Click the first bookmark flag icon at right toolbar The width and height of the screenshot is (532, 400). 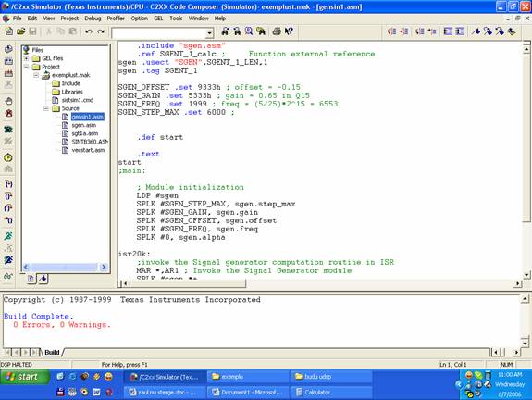click(x=476, y=31)
